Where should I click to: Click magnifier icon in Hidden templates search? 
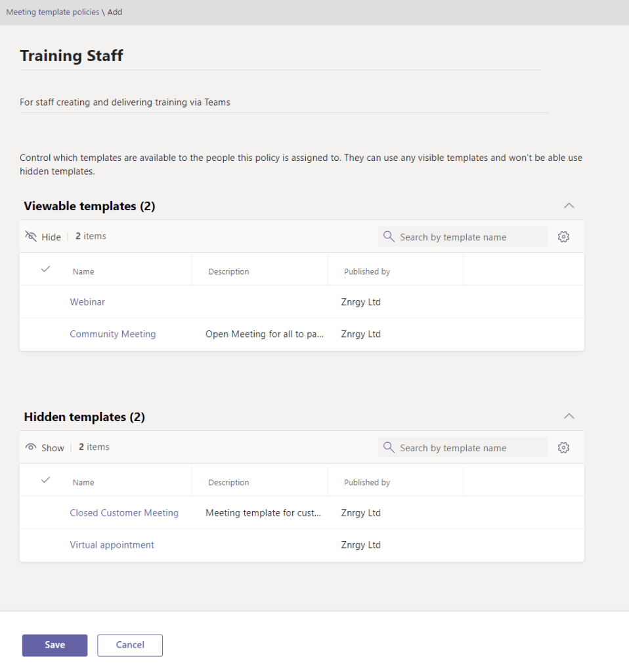pos(389,448)
